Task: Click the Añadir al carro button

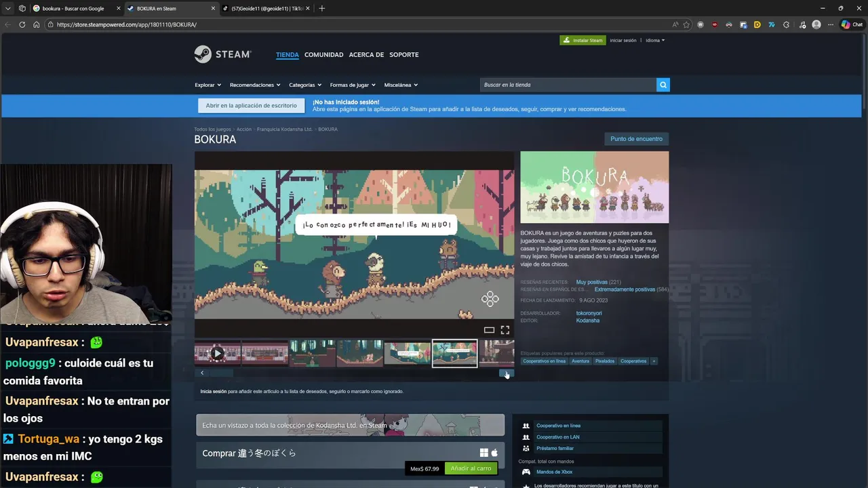Action: coord(471,468)
